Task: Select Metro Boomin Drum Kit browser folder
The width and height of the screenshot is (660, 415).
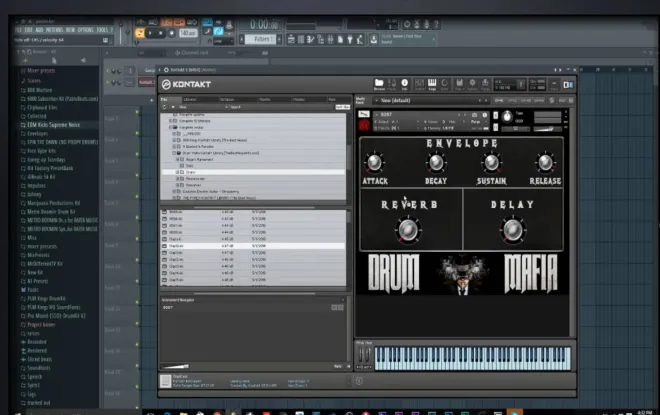Action: 51,212
